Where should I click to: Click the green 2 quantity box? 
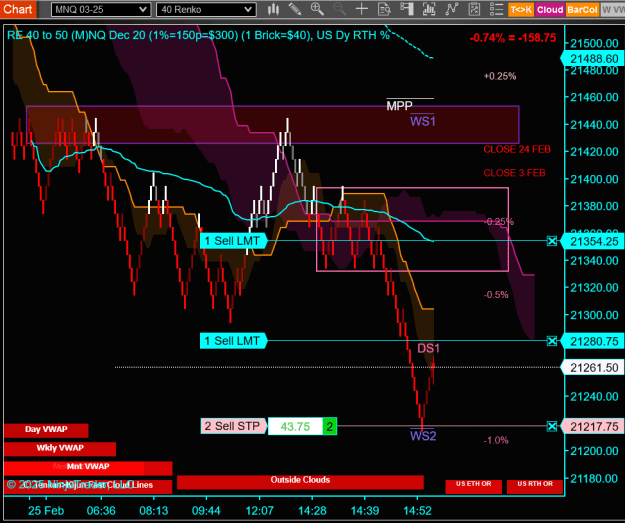click(x=330, y=426)
